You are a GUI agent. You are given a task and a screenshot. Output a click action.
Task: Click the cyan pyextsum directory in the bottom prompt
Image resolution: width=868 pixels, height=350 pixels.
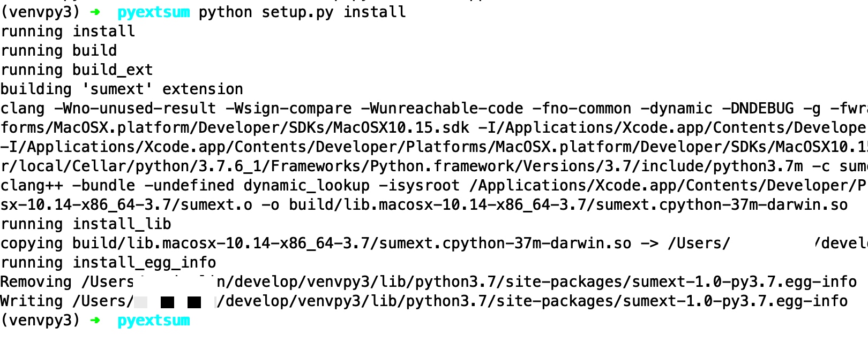pos(153,321)
